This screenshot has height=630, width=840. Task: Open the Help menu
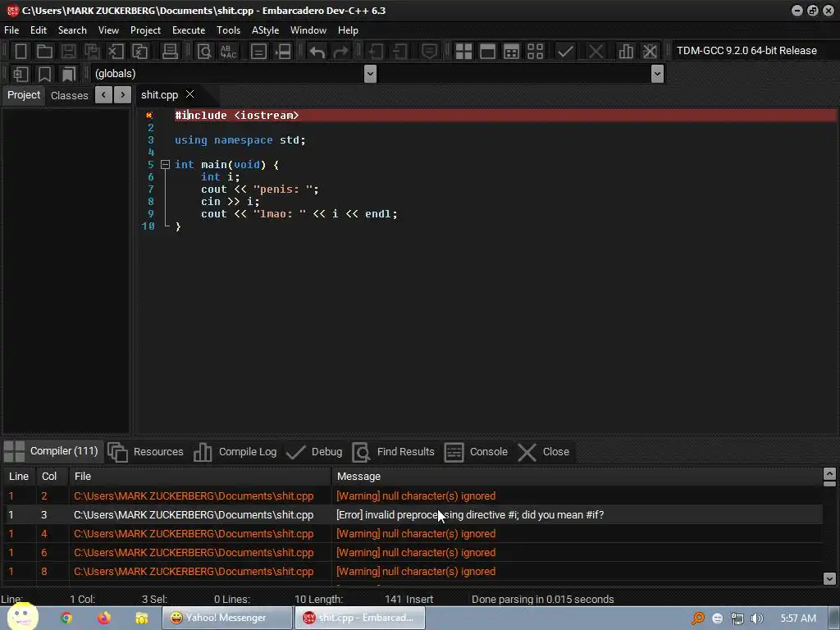pos(348,30)
